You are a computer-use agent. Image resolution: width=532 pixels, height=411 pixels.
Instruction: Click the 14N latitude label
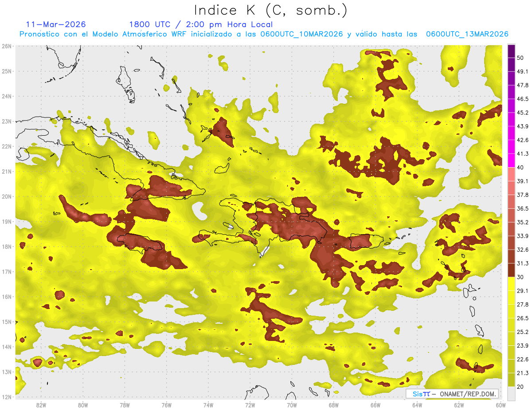point(7,347)
